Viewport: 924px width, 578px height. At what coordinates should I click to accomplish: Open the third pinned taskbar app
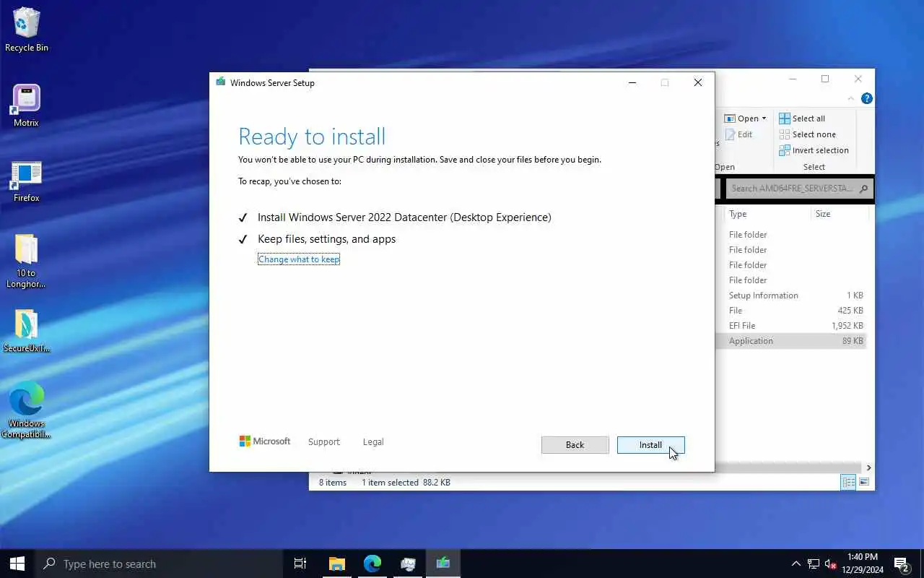(408, 564)
